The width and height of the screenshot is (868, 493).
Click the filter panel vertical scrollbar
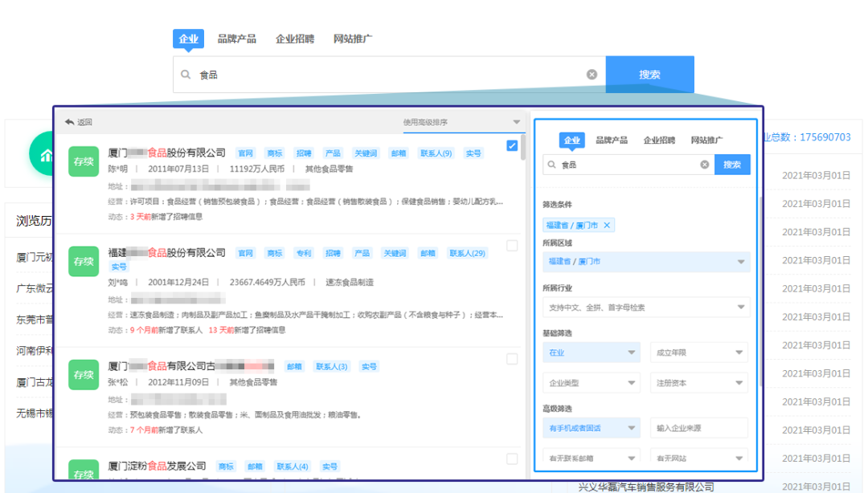click(761, 293)
